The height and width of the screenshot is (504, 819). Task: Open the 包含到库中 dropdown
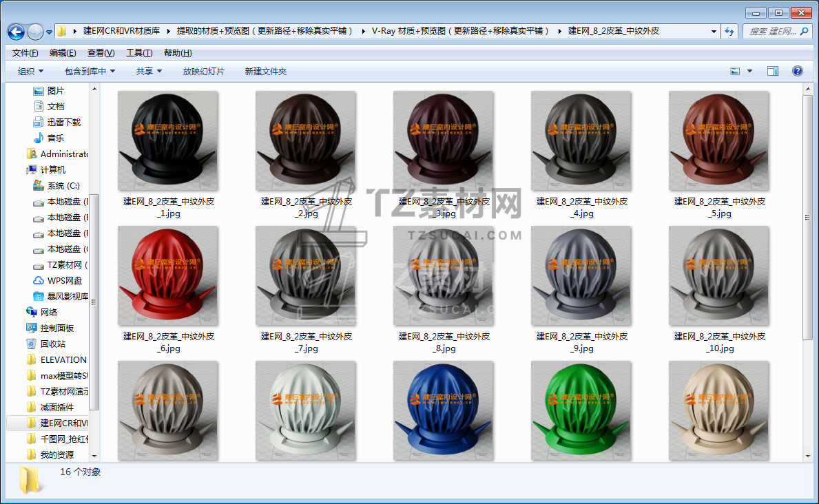[90, 72]
